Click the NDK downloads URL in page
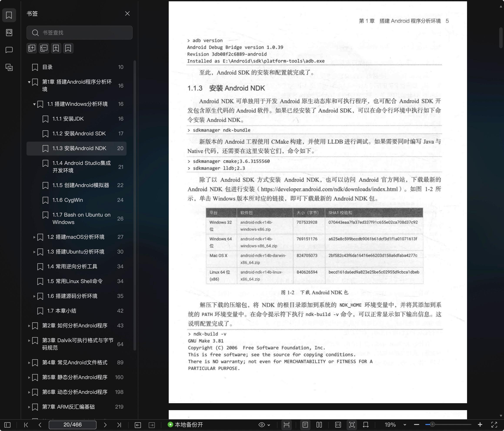The height and width of the screenshot is (431, 504). tap(329, 189)
